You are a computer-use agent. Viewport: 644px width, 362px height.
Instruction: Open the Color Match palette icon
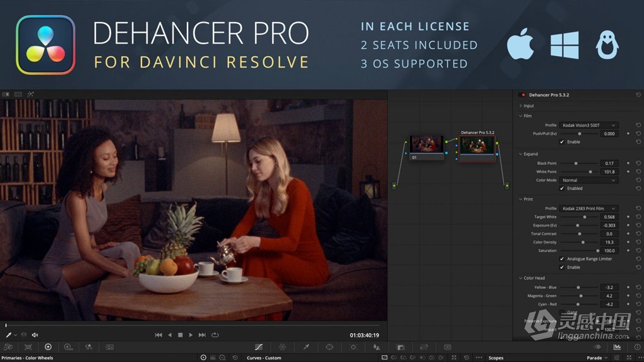coord(28,347)
